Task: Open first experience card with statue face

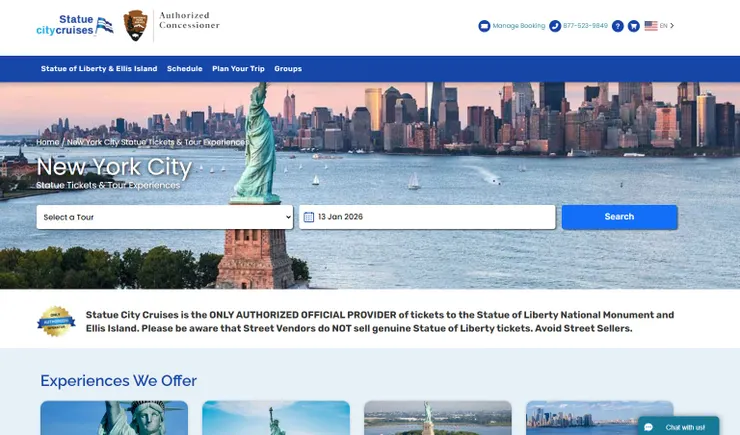Action: point(114,418)
